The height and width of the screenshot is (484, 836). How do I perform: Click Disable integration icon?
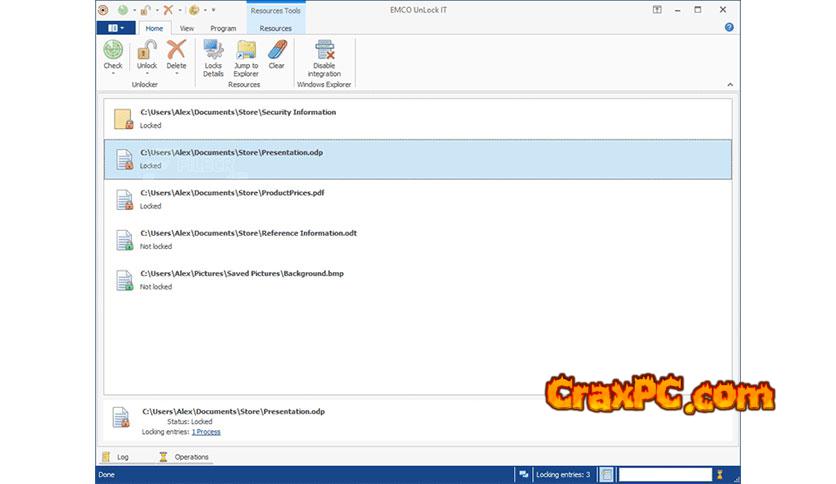coord(323,50)
